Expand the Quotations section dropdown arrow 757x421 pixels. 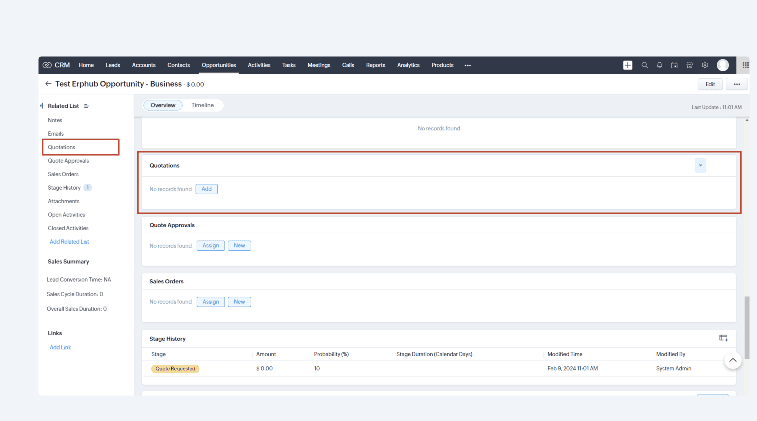[700, 166]
